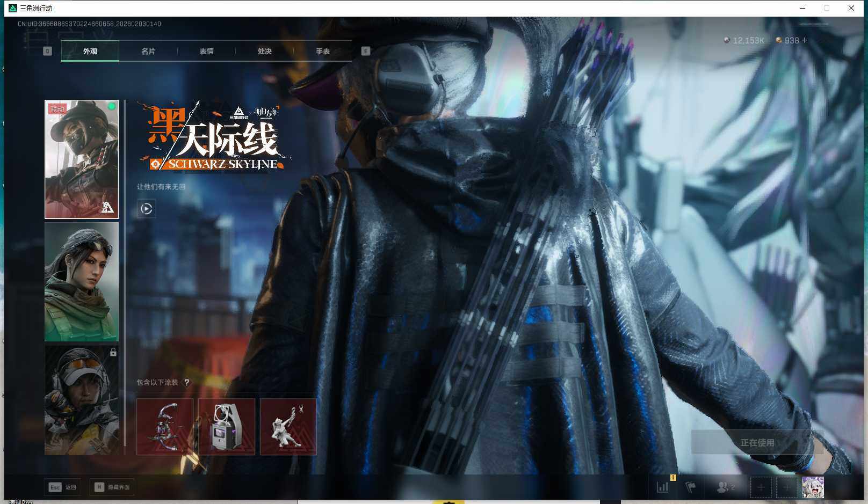Viewport: 868px width, 504px height.
Task: Click the Esc 返回 button
Action: pos(63,487)
